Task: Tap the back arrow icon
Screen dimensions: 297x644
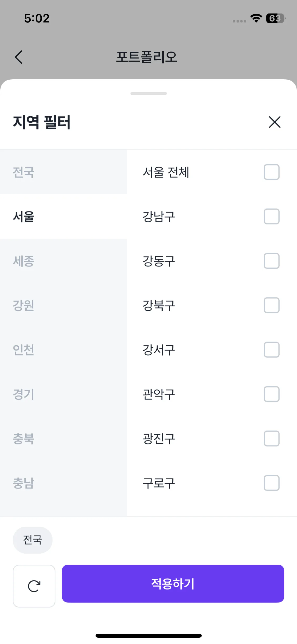Action: [x=19, y=57]
